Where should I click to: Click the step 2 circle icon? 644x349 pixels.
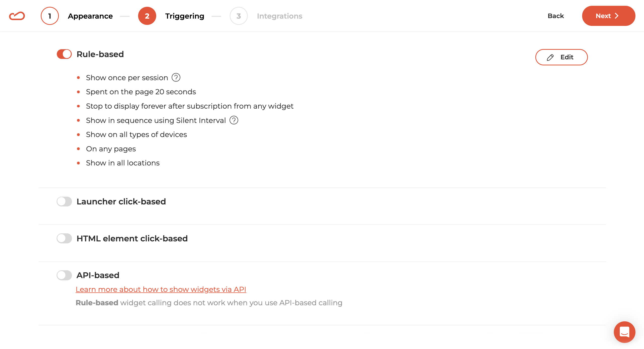coord(147,16)
